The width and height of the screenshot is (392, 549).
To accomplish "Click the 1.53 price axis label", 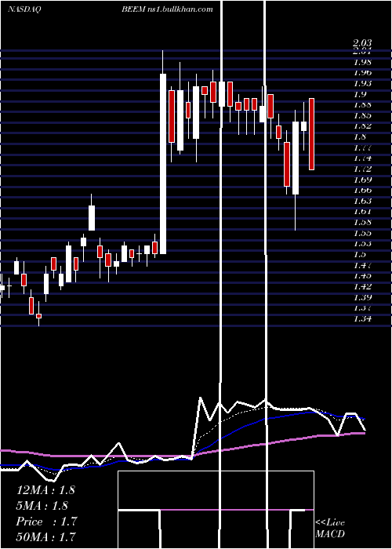I will (362, 244).
